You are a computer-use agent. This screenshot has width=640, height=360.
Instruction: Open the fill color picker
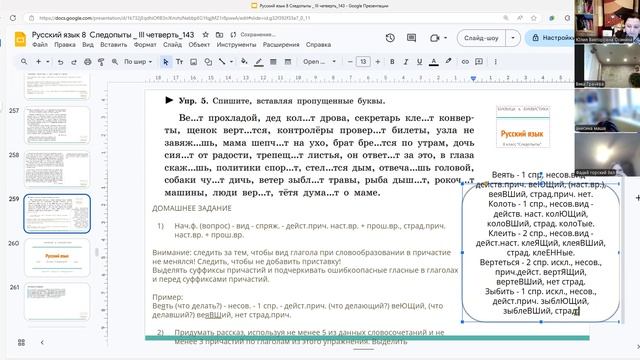(x=244, y=62)
